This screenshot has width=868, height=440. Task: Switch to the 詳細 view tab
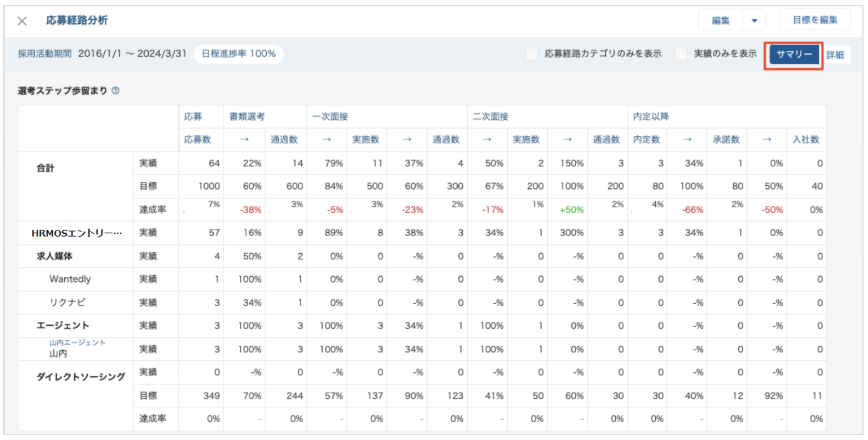click(x=835, y=54)
